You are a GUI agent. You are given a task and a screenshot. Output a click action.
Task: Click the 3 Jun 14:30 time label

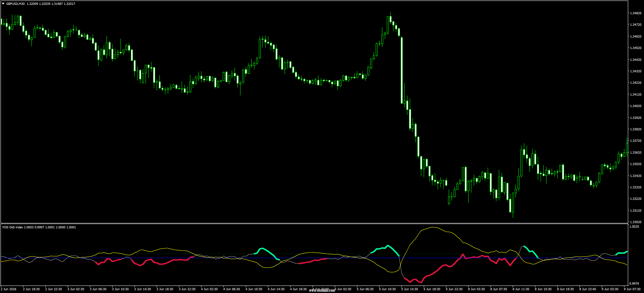pos(143,289)
